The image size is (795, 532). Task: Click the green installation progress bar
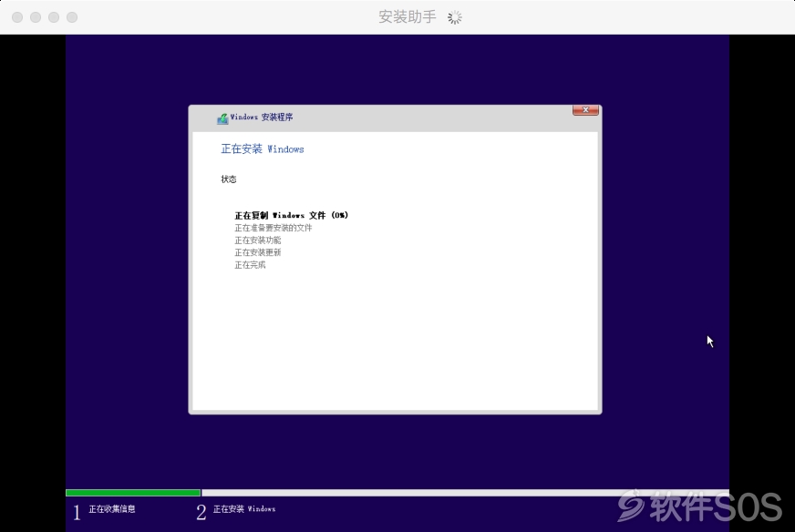click(x=133, y=493)
